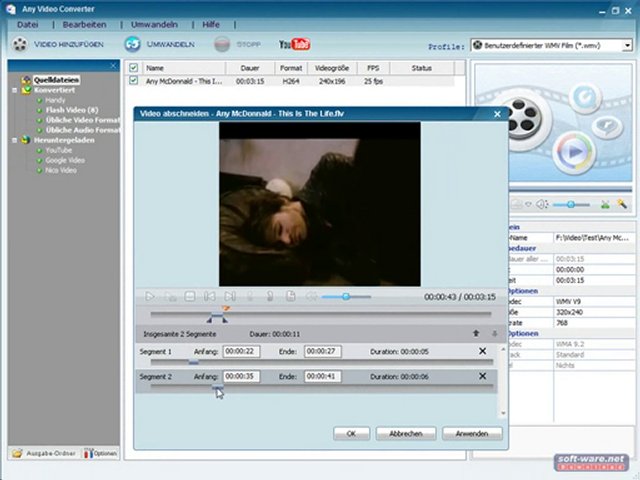
Task: Open the Ausgabe-Ordner folder button
Action: click(x=44, y=453)
